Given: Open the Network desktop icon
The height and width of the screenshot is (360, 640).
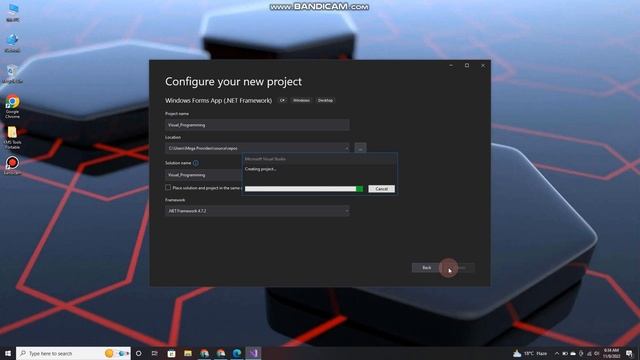Looking at the screenshot, I should 12,43.
